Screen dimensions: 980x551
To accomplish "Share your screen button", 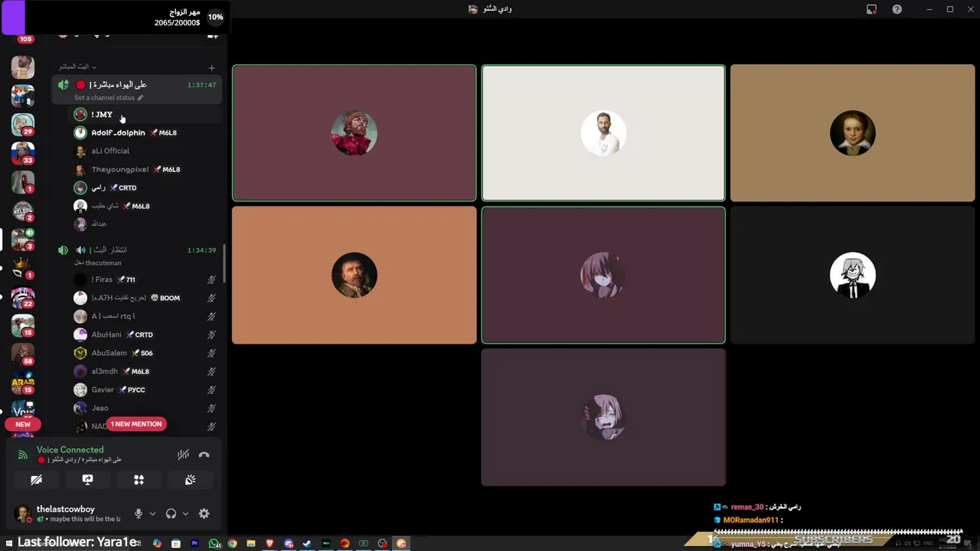I will (87, 480).
